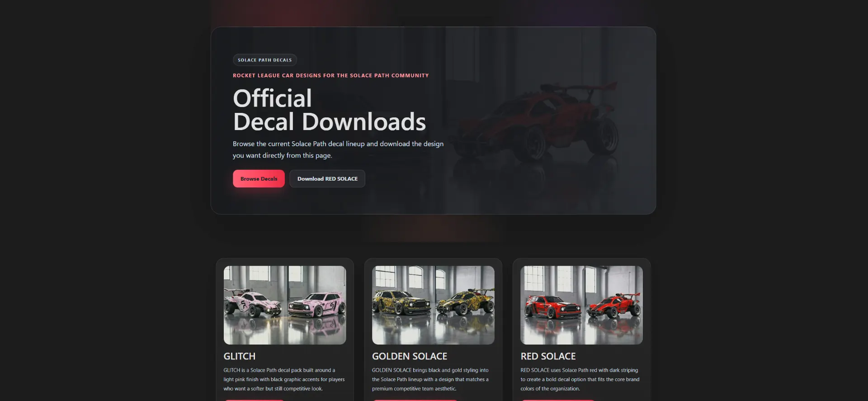Click the "Rocket League car designs" tagline

pos(331,75)
